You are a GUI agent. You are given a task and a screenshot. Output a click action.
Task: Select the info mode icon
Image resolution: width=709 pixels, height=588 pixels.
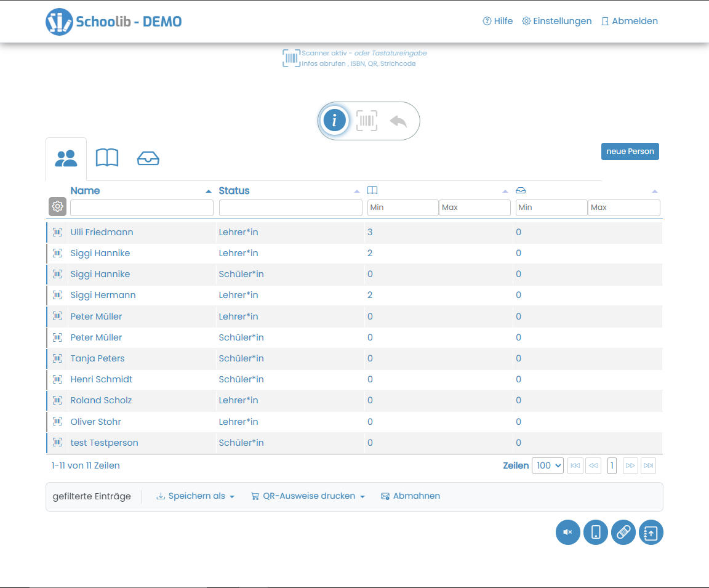pyautogui.click(x=334, y=121)
